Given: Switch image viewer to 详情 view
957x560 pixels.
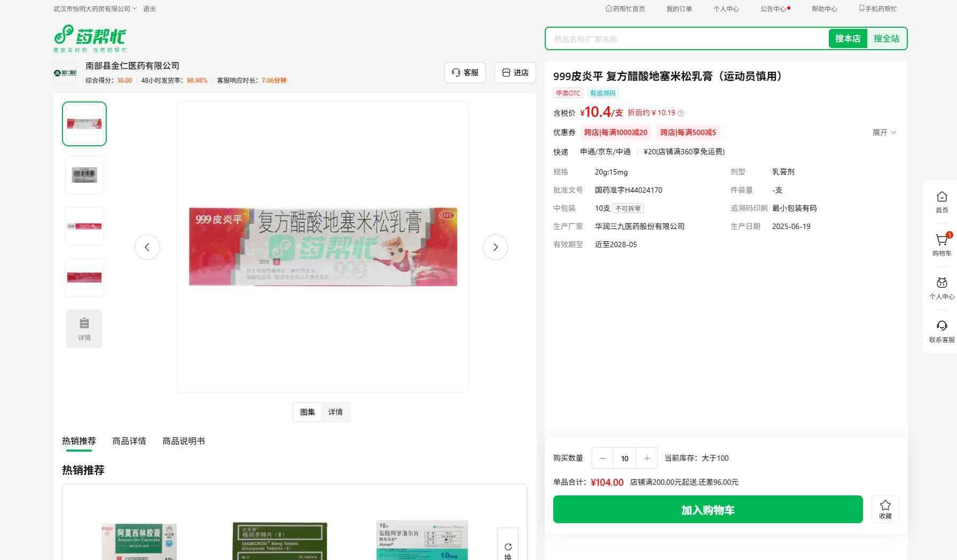Looking at the screenshot, I should pos(335,412).
